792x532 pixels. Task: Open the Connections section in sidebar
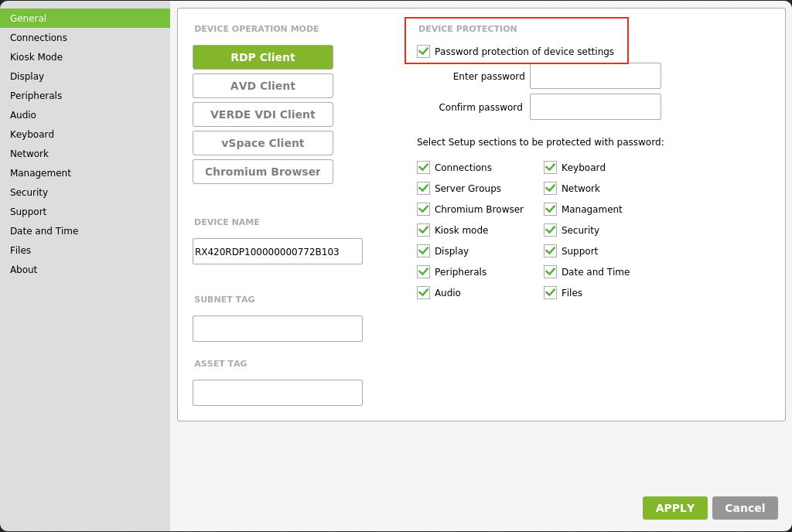[x=85, y=37]
